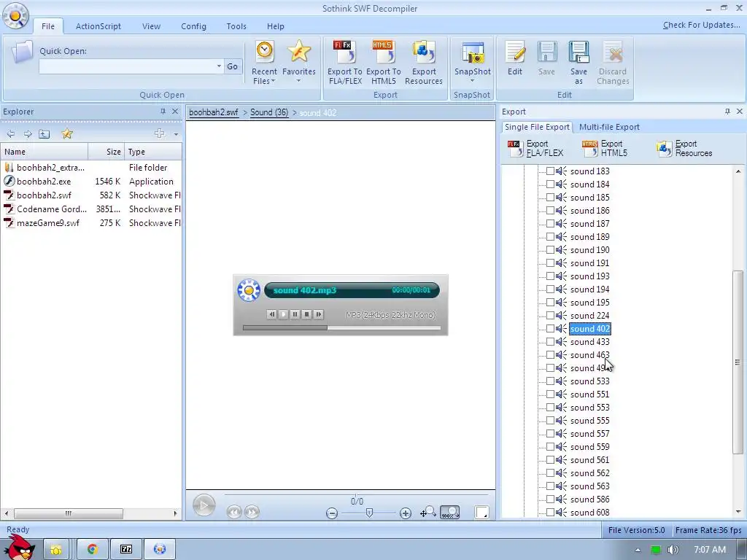Go back in Explorer navigation
The width and height of the screenshot is (747, 560).
tap(10, 134)
